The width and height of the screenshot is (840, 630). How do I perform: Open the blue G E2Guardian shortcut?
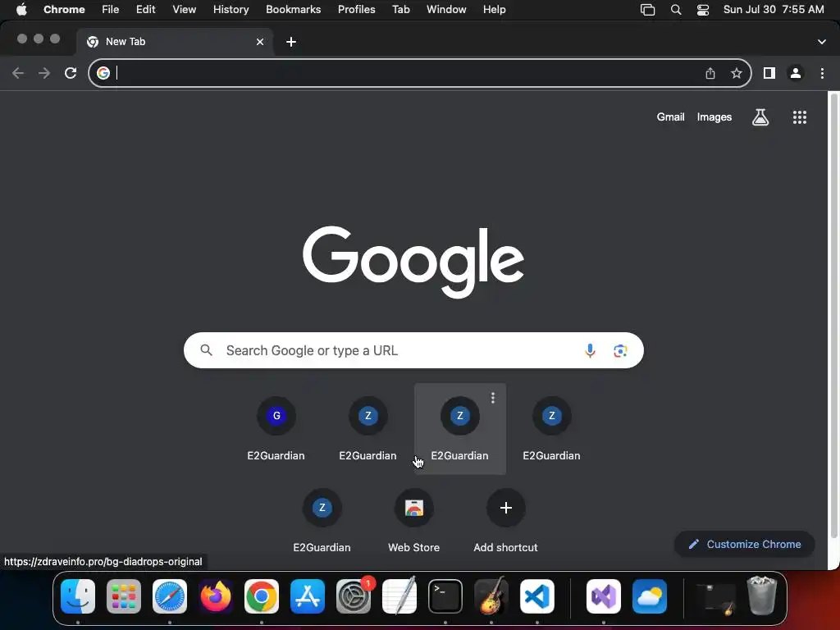tap(276, 428)
